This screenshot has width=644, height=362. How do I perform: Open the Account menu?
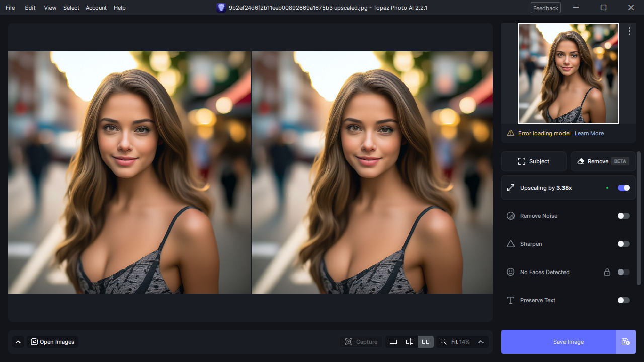coord(96,8)
